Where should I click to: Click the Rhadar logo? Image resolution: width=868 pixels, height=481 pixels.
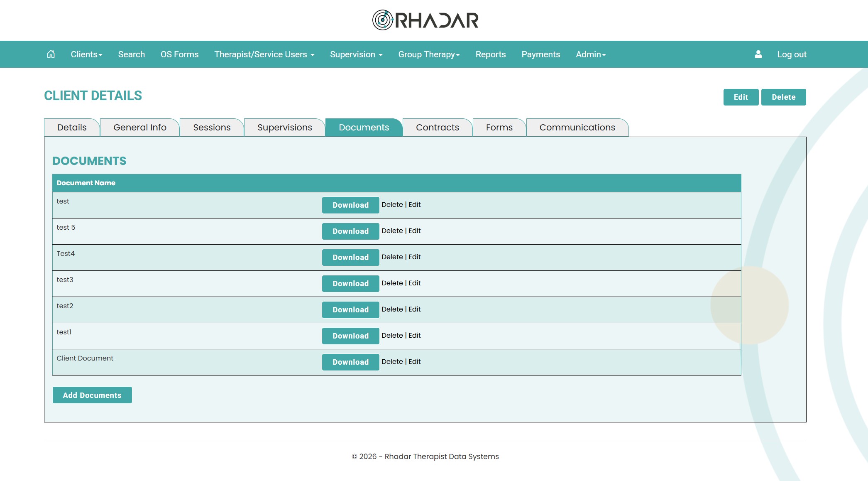(425, 20)
